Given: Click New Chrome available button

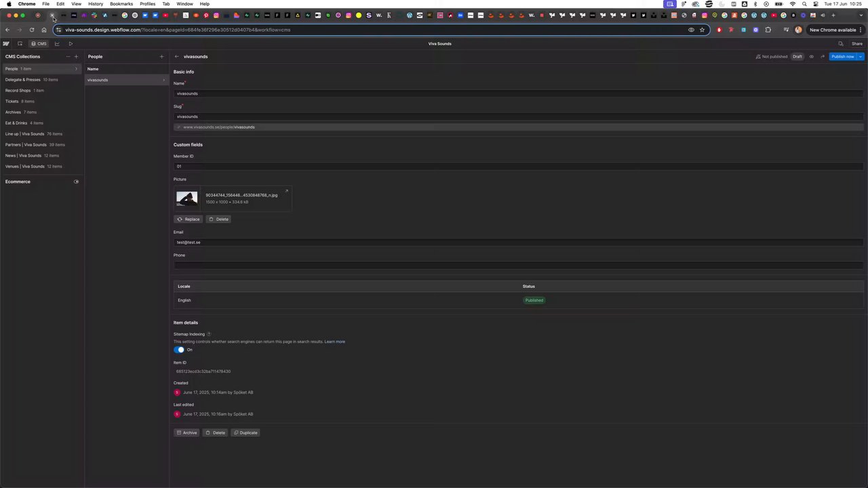Looking at the screenshot, I should (x=833, y=30).
